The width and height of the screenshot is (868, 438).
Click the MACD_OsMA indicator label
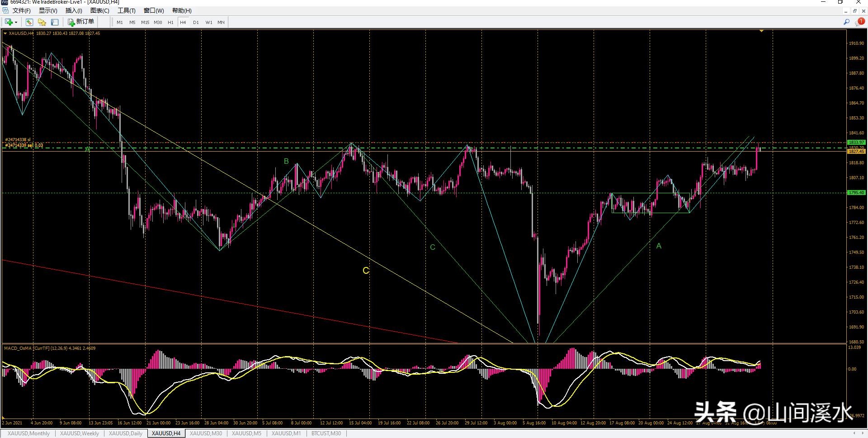[50, 348]
